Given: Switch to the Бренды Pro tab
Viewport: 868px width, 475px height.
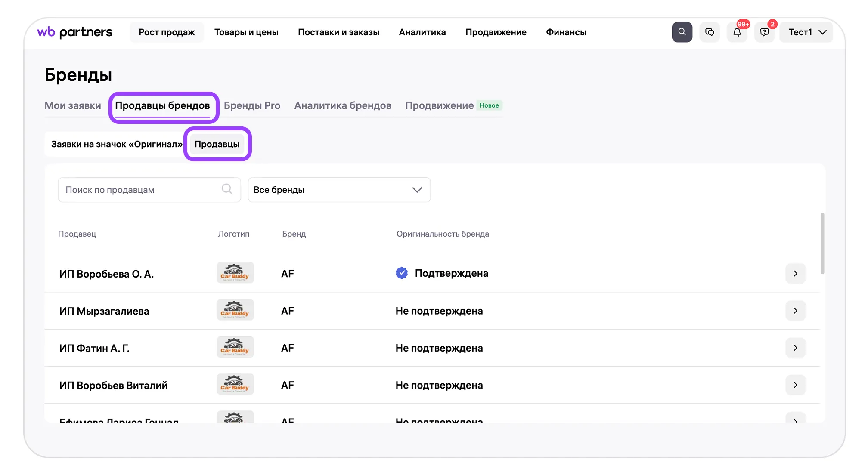Looking at the screenshot, I should point(252,105).
